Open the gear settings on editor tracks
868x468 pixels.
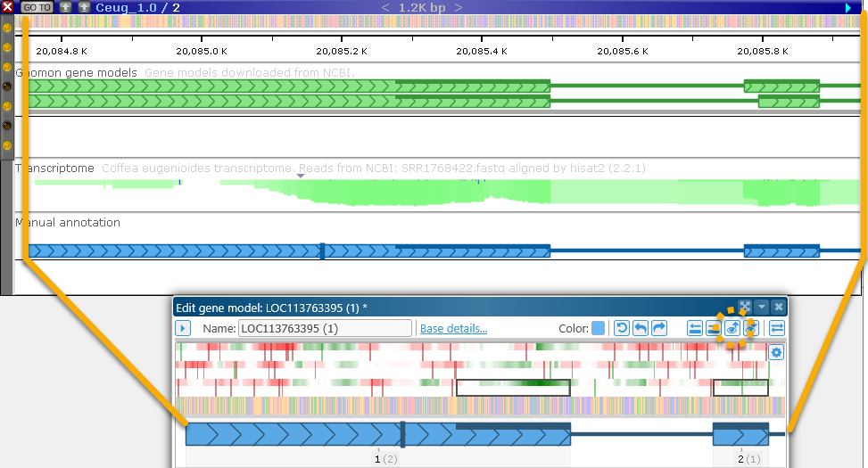pos(776,352)
